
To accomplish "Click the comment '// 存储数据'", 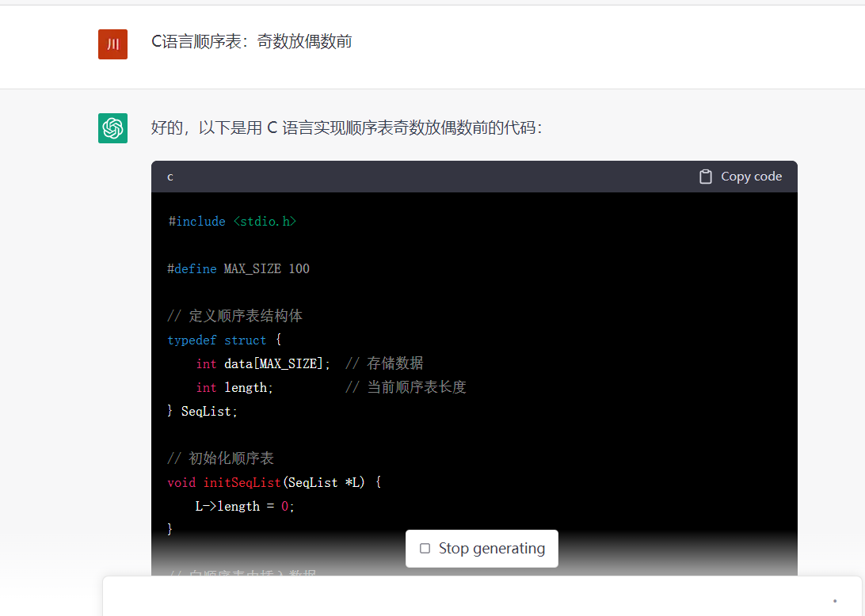I will 384,363.
